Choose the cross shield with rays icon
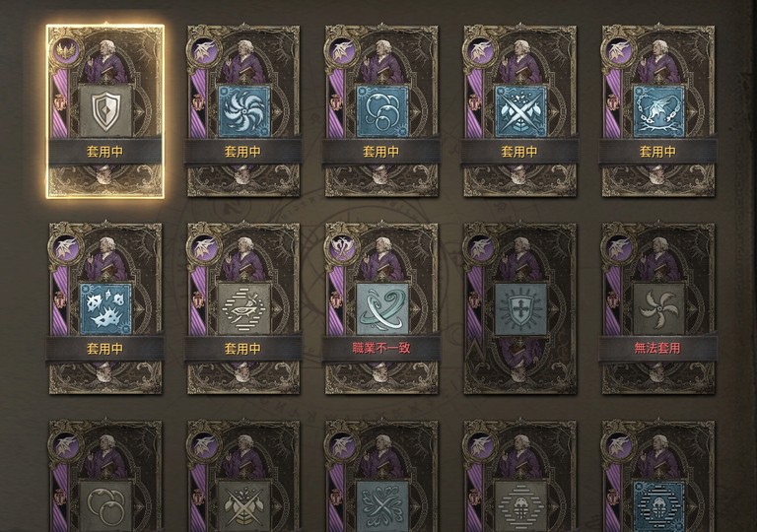Screen dimensions: 757x532 520,309
